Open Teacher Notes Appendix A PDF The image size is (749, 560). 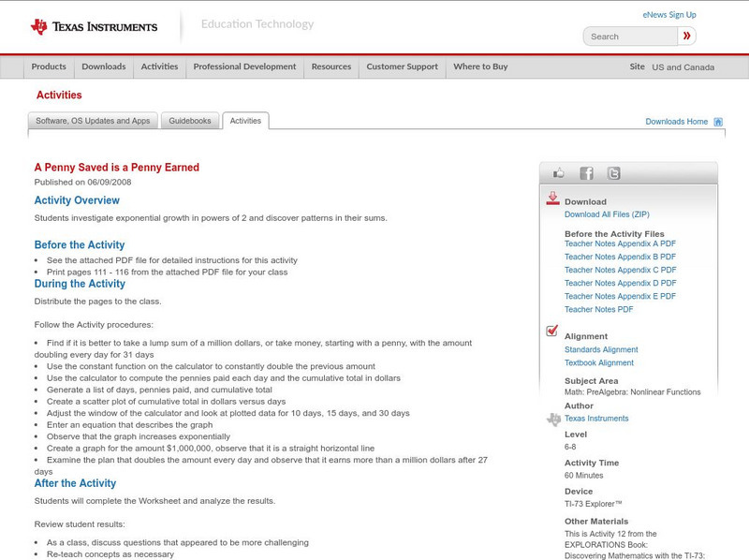[620, 243]
